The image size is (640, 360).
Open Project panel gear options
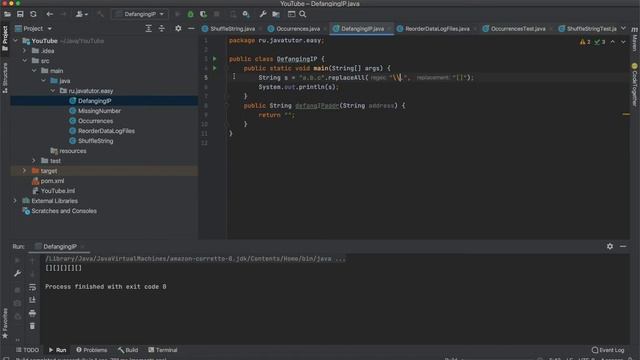[x=178, y=29]
